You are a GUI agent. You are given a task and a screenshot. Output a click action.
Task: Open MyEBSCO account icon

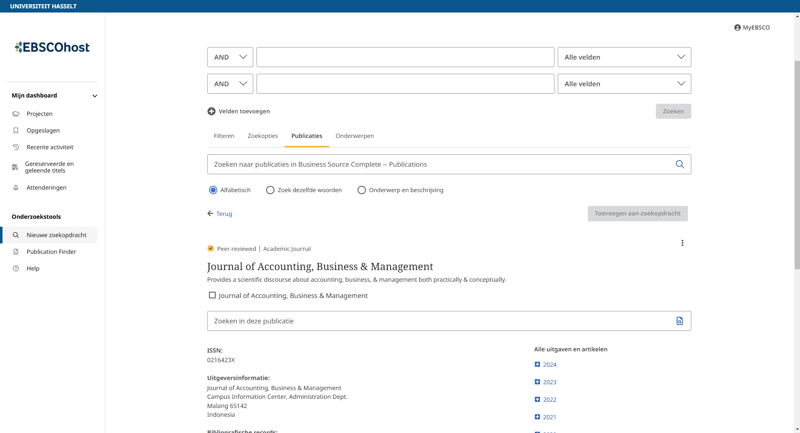point(738,28)
